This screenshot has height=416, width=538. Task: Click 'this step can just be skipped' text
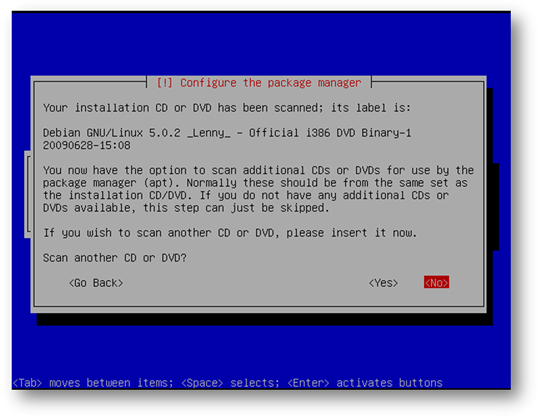pyautogui.click(x=236, y=208)
